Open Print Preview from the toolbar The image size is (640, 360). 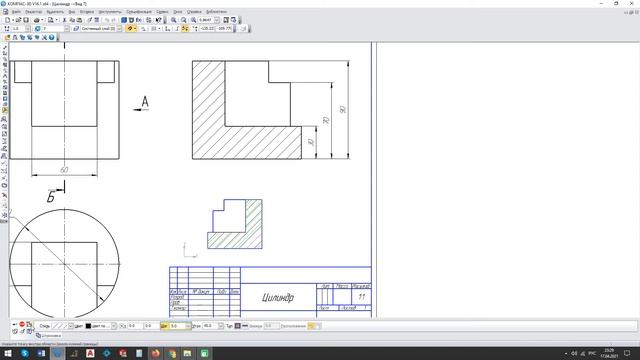(51, 20)
